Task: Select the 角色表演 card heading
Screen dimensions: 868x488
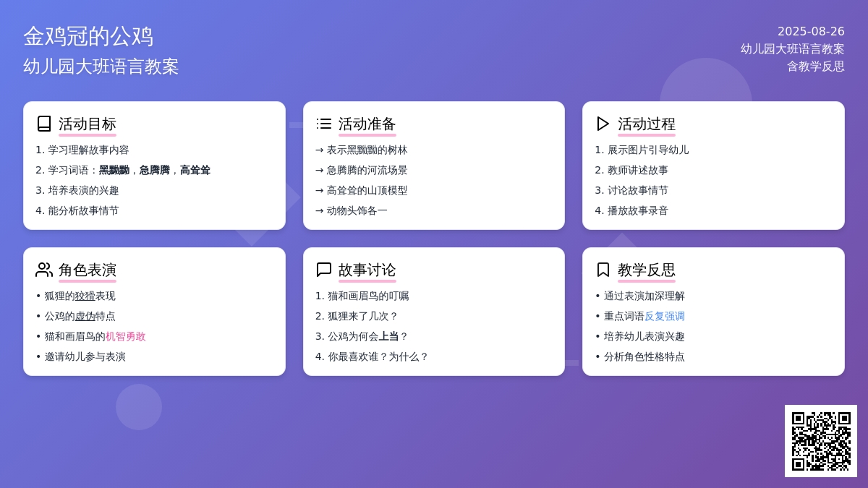Action: tap(88, 270)
